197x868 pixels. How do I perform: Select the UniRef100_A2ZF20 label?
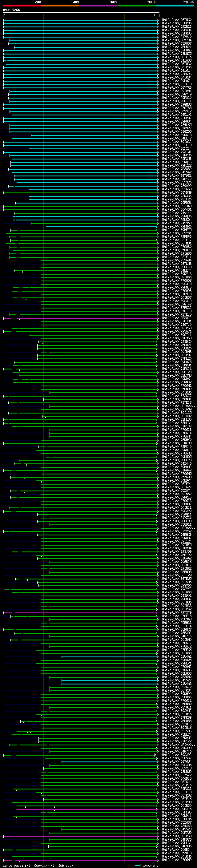pos(177,200)
